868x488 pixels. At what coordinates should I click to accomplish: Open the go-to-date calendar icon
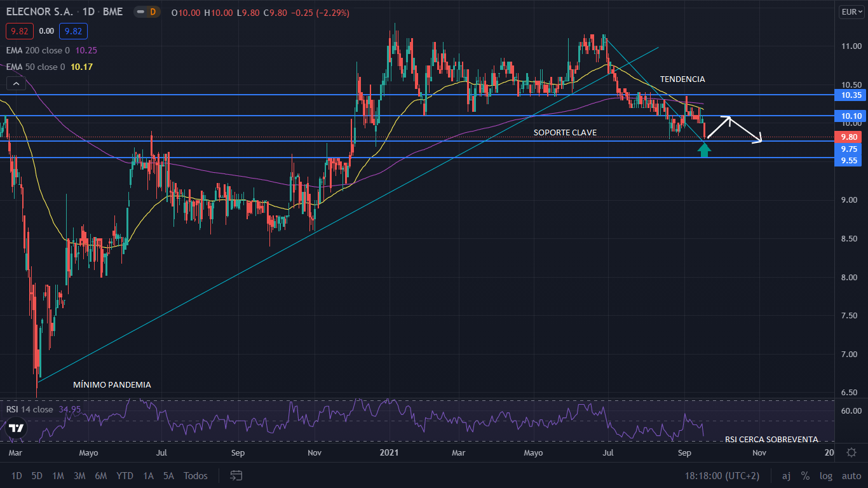(236, 475)
